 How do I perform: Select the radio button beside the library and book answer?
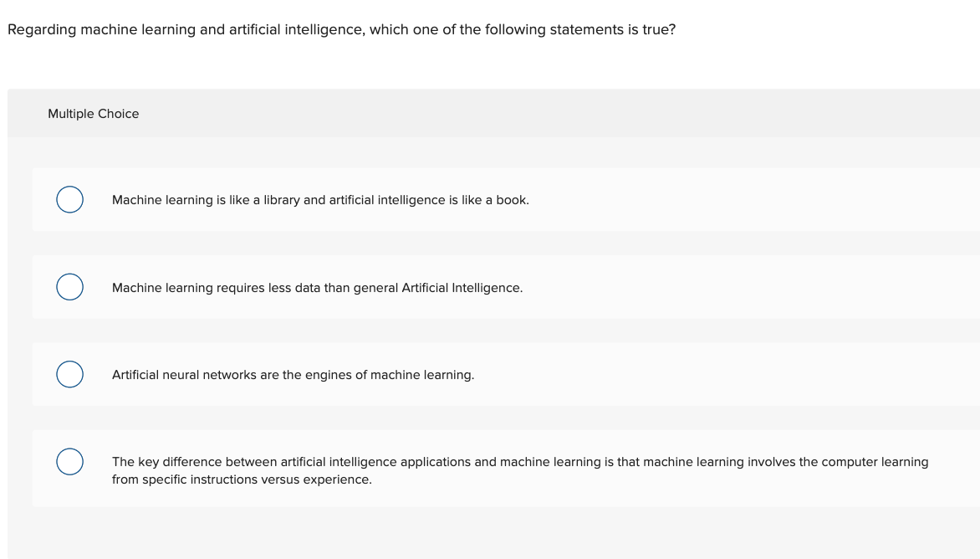point(70,199)
